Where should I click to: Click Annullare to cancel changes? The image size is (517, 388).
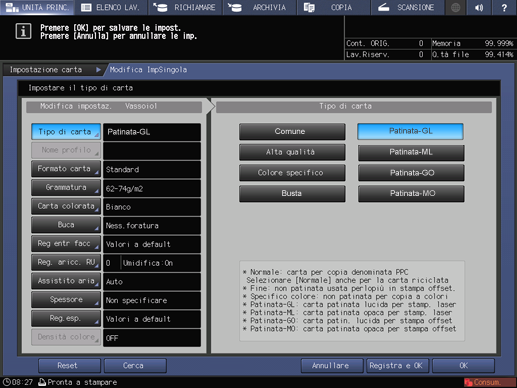(332, 366)
